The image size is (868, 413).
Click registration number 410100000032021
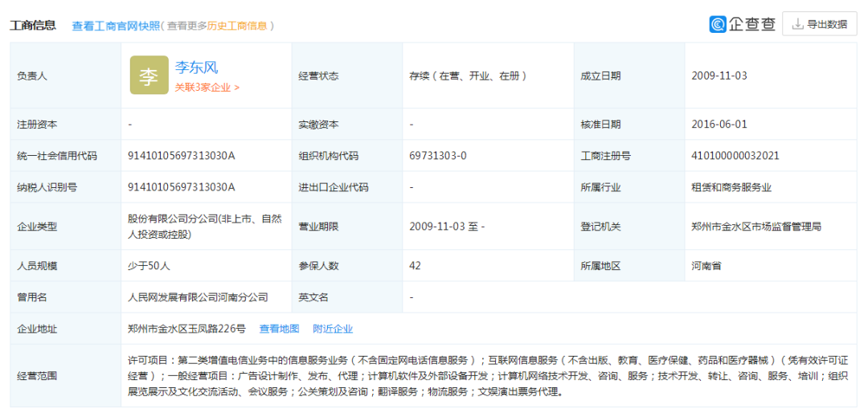click(x=735, y=156)
